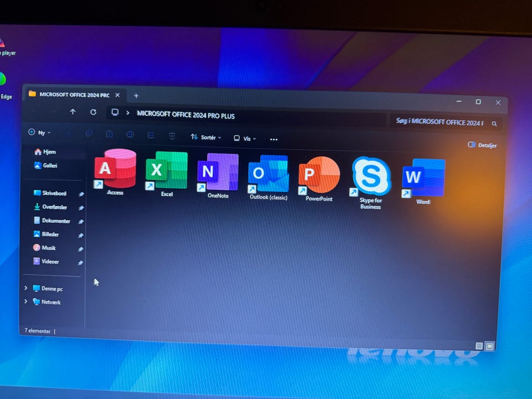Click the Share toolbar icon

tap(151, 135)
